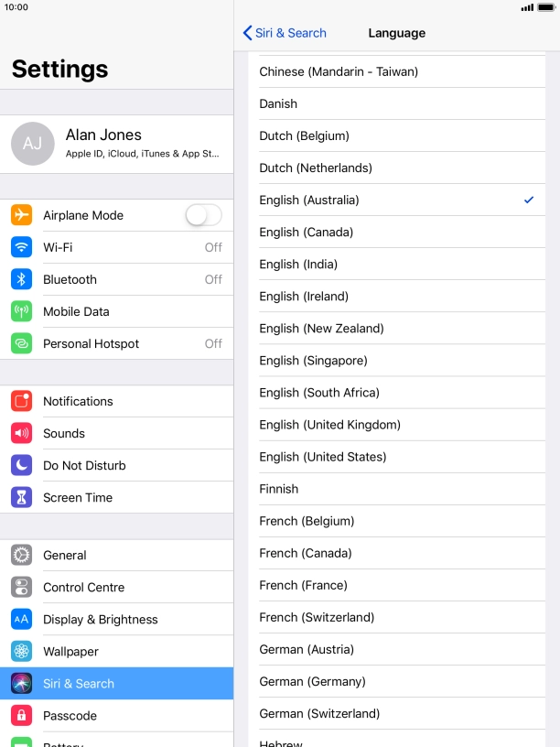
Task: Toggle the Airplane Mode switch
Action: tap(204, 215)
